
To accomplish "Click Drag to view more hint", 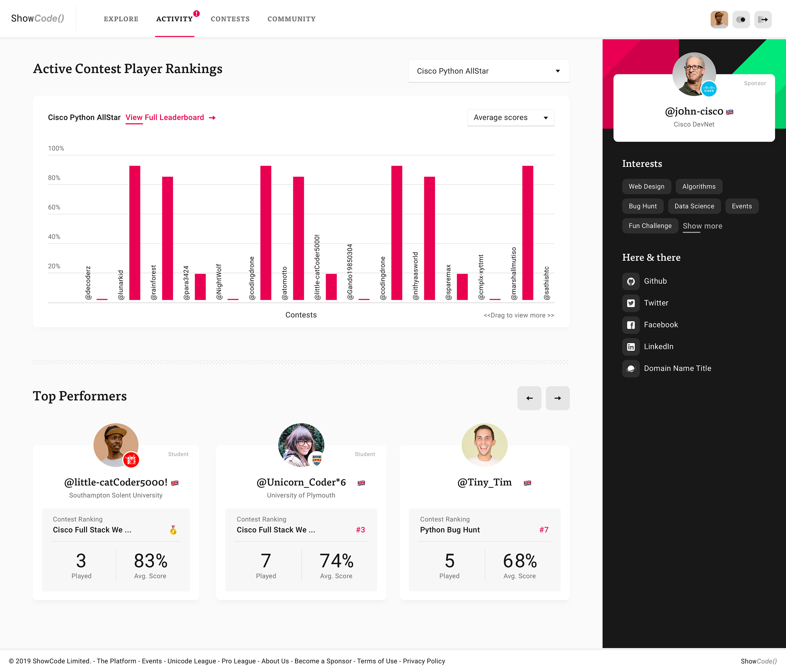I will [x=519, y=315].
